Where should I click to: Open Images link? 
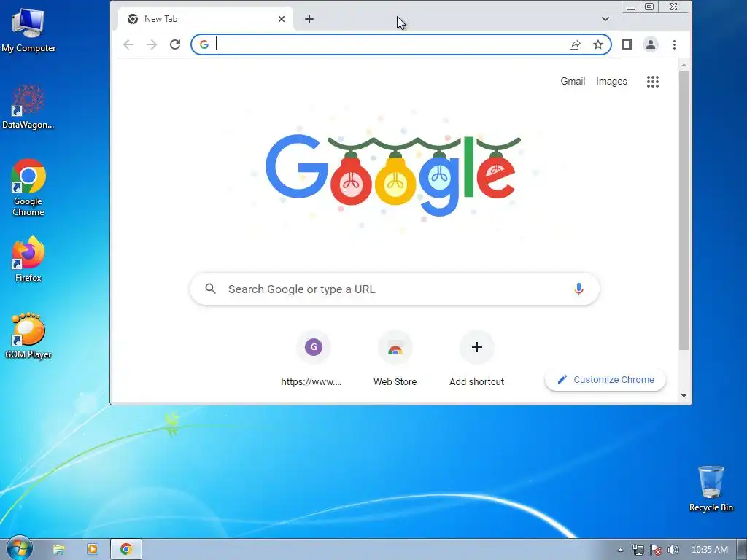pyautogui.click(x=611, y=82)
